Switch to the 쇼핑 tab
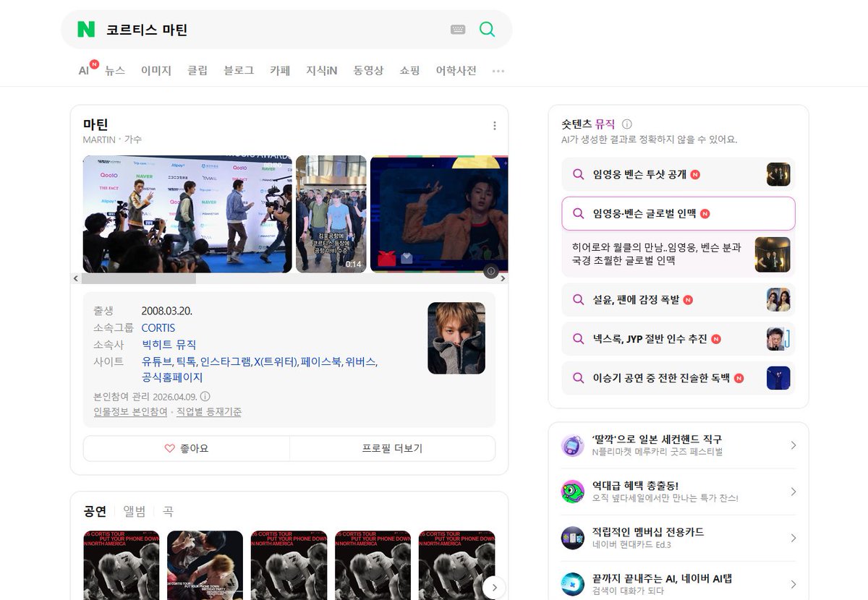Viewport: 868px width, 600px height. (409, 71)
